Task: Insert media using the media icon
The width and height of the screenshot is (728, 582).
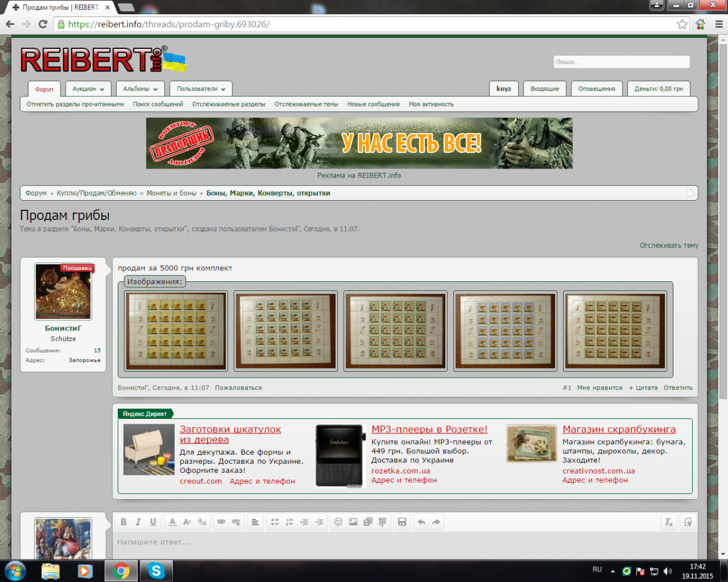Action: (x=368, y=522)
